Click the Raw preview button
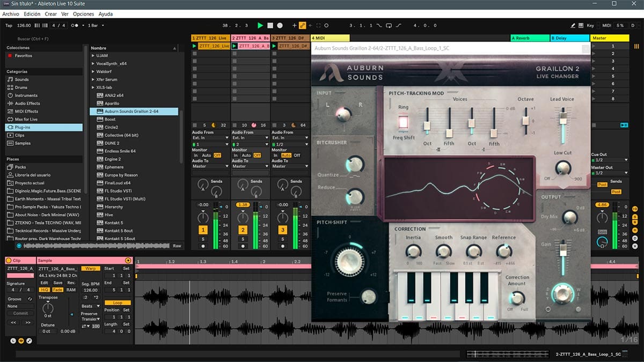 click(x=177, y=246)
